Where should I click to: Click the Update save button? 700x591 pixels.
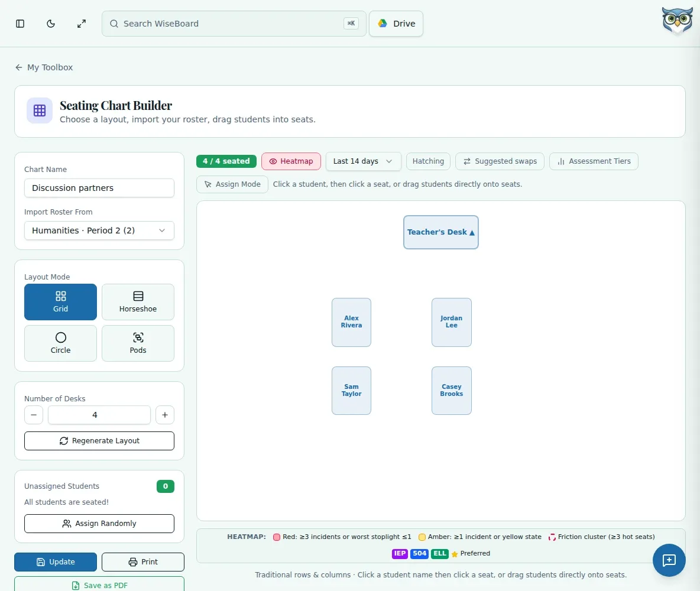point(56,562)
